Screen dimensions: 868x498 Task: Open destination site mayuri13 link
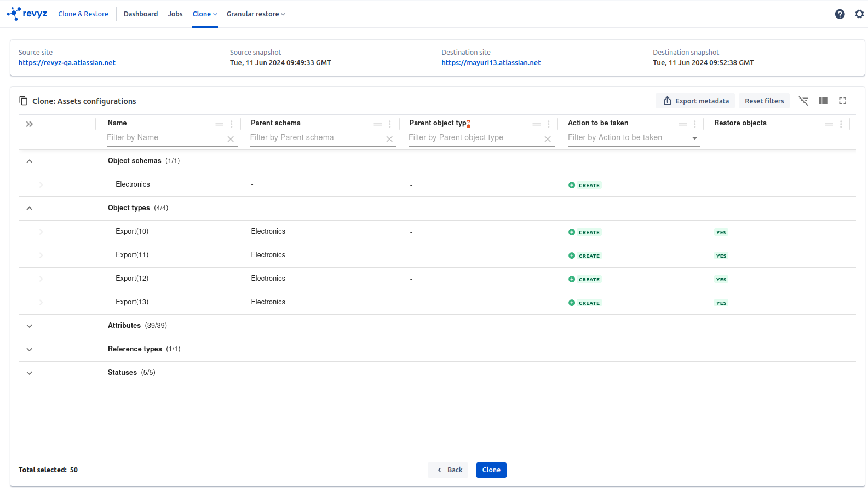[x=491, y=63]
